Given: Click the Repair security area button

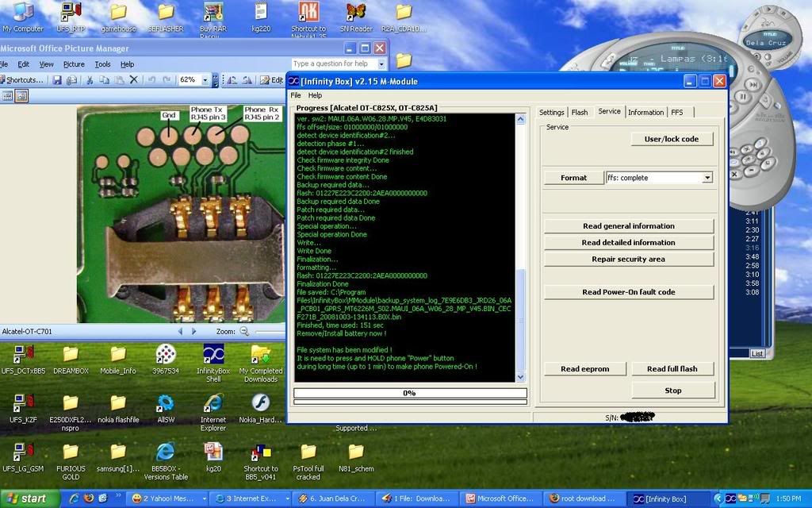Looking at the screenshot, I should click(x=628, y=260).
